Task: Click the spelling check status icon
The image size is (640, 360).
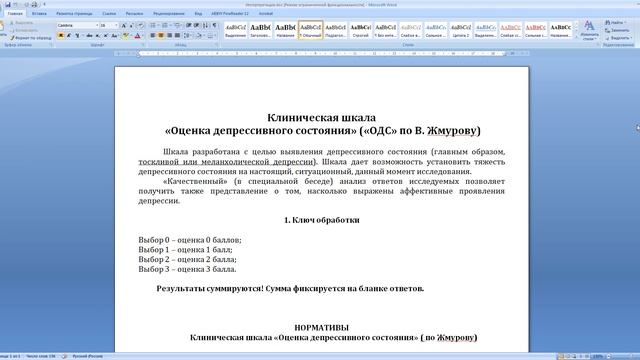Action: pyautogui.click(x=64, y=356)
